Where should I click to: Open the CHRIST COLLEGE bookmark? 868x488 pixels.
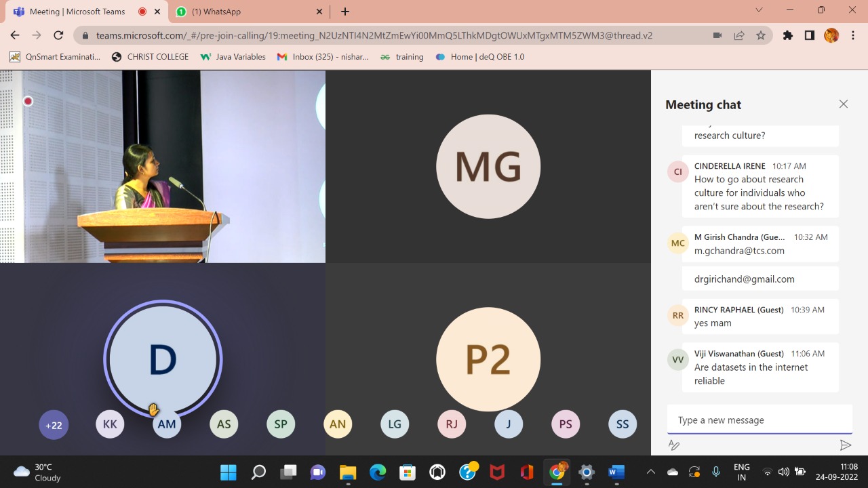tap(151, 57)
